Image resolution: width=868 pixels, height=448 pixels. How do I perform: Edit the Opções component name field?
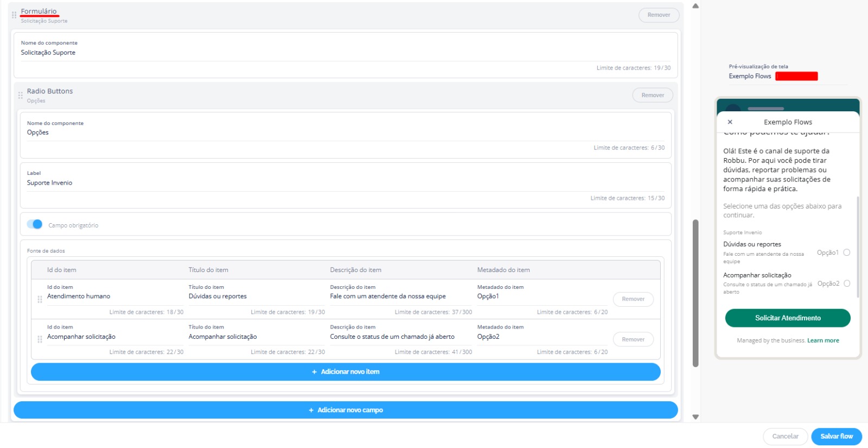point(346,132)
